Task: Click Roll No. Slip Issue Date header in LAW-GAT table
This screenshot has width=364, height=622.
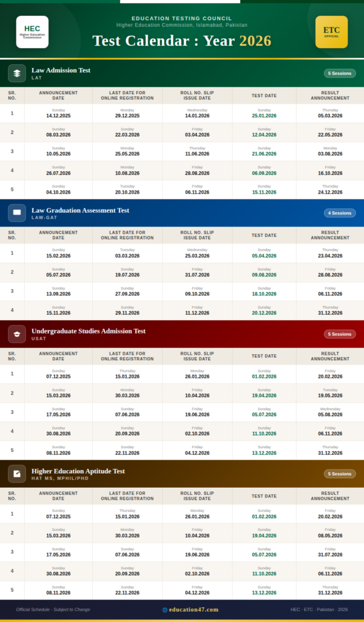Action: coord(197,235)
